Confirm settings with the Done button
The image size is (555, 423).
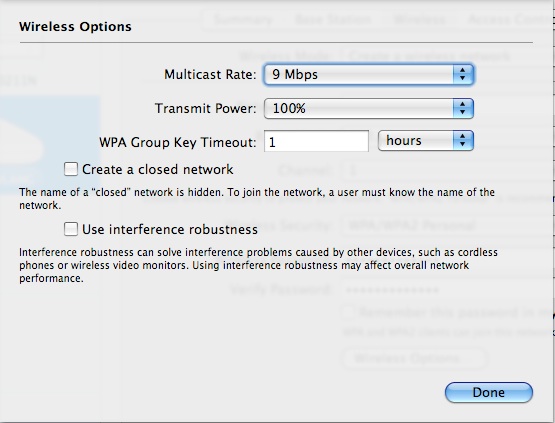[x=488, y=392]
